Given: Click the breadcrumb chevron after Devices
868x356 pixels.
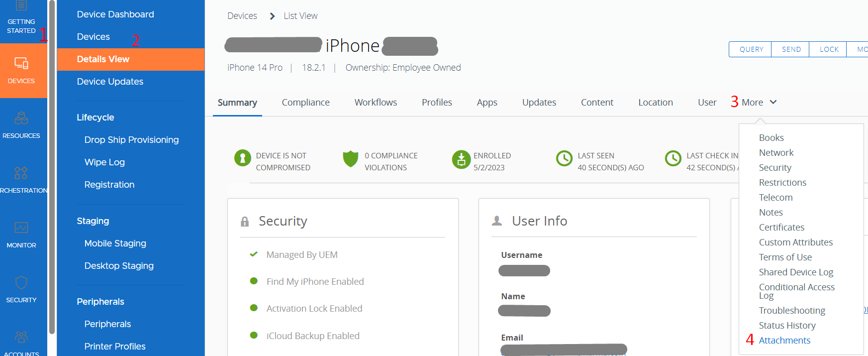Looking at the screenshot, I should click(272, 16).
